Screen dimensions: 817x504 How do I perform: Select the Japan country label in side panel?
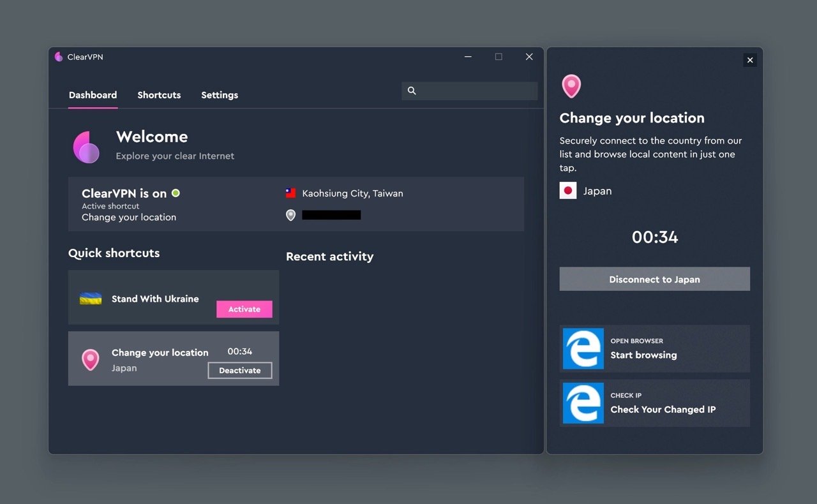tap(597, 191)
